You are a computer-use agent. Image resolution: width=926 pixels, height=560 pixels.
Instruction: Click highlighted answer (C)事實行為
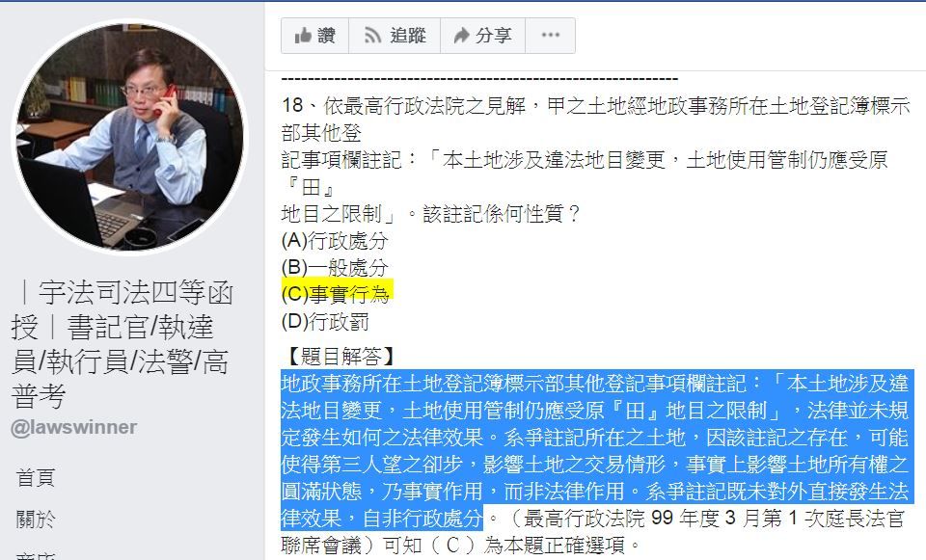[337, 294]
